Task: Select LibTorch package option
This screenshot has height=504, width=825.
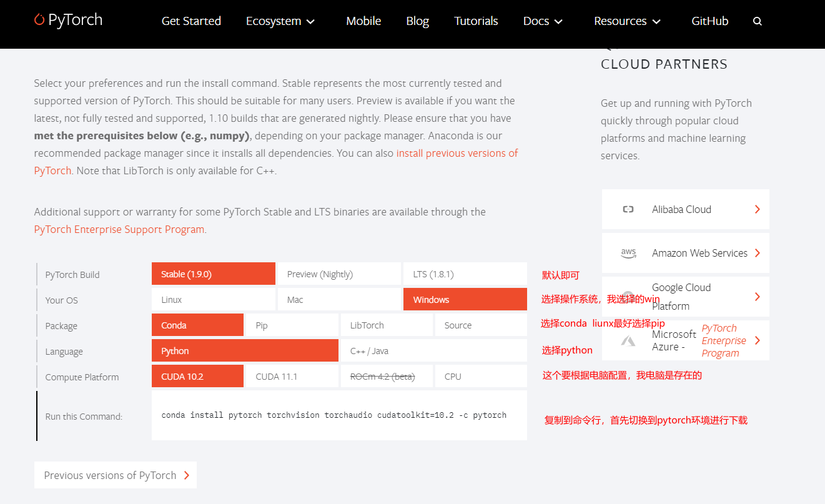Action: pyautogui.click(x=387, y=325)
